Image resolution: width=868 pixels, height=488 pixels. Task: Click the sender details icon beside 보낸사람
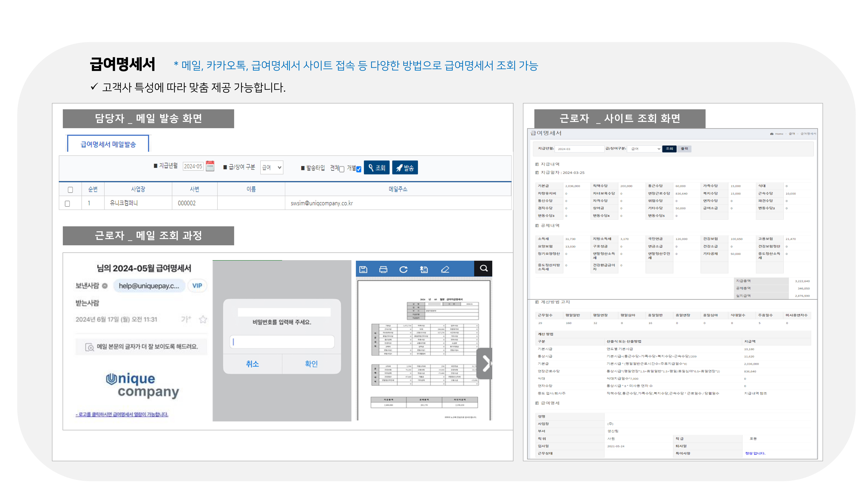tap(105, 286)
